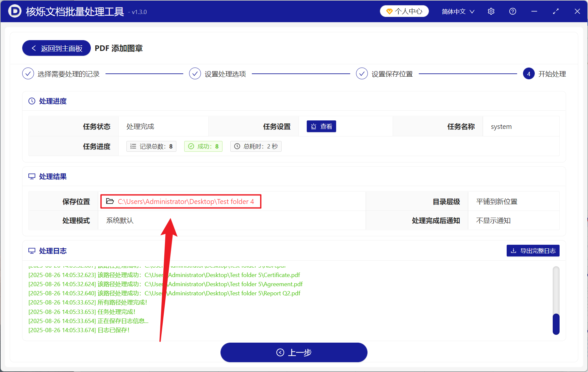
Task: Click the crown icon on 个人中心
Action: 389,11
